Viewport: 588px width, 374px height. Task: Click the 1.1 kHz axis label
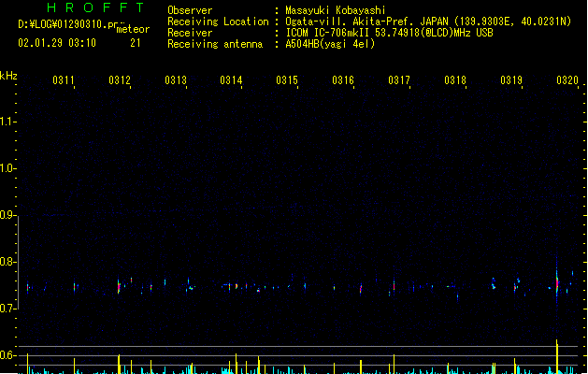tap(7, 122)
